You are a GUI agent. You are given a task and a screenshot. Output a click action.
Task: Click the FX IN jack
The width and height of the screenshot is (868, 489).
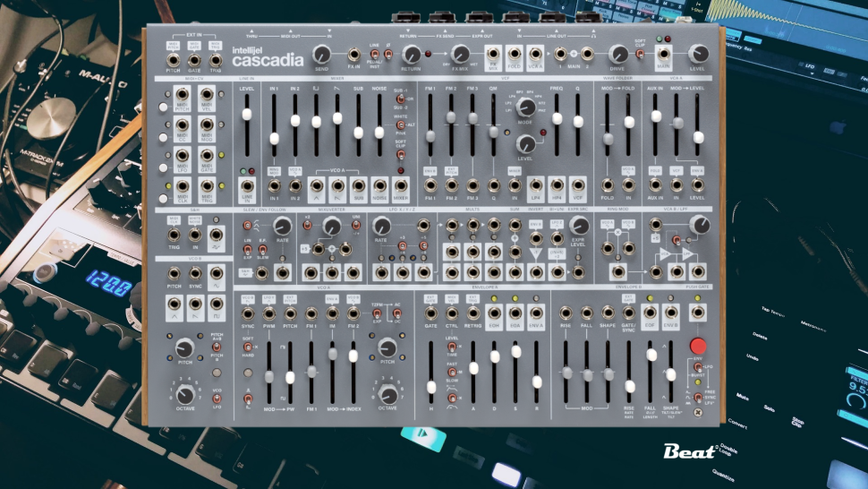354,56
